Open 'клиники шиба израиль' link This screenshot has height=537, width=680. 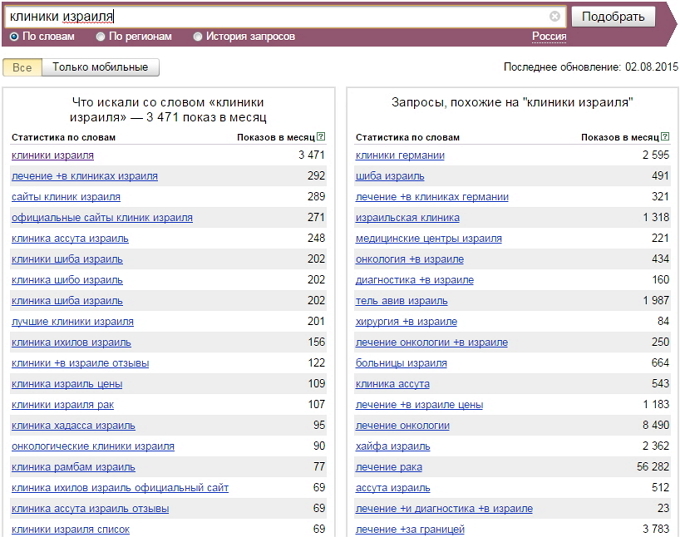[x=67, y=259]
